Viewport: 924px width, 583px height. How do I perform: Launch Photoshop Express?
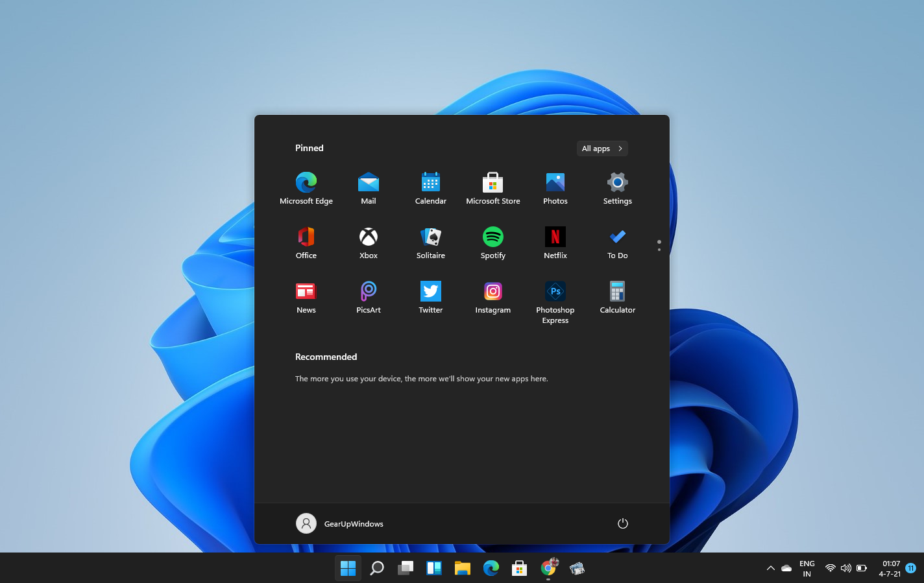point(555,302)
